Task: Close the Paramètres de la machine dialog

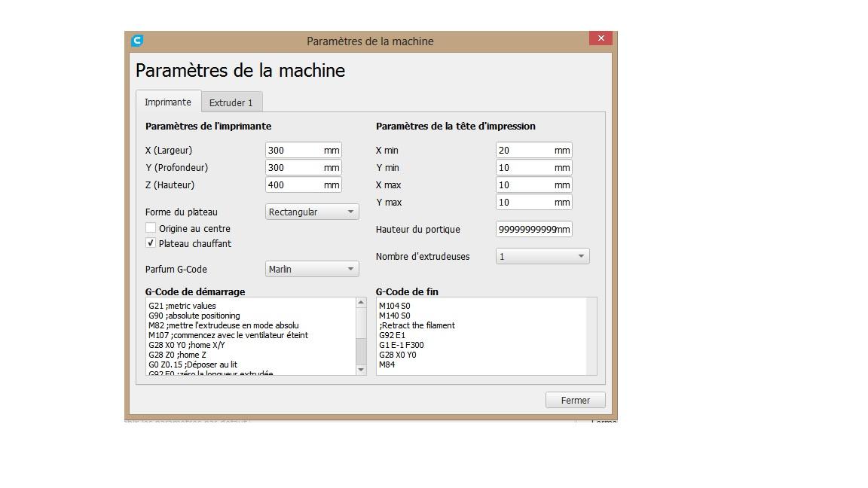Action: [x=601, y=38]
